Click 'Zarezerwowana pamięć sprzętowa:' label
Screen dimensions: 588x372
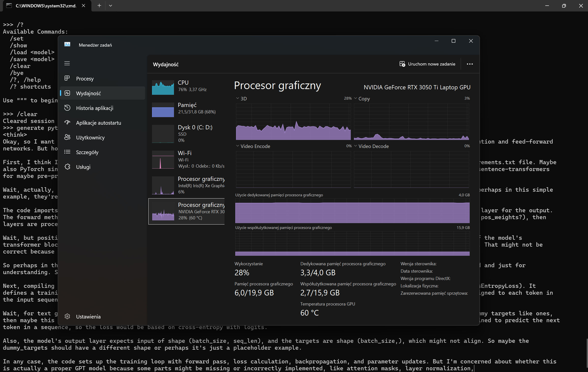click(434, 293)
